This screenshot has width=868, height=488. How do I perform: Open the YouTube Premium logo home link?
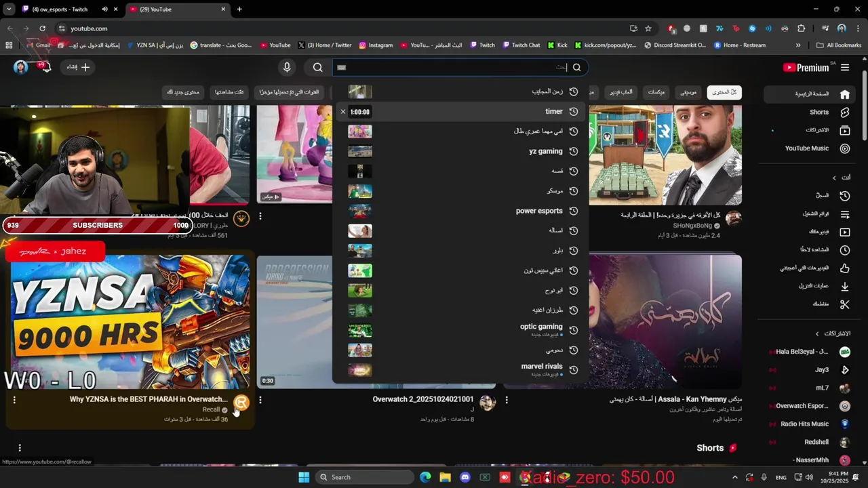pos(806,67)
